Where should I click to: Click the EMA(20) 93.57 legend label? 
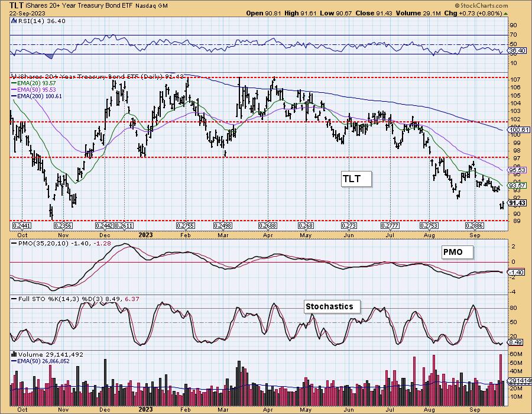[36, 83]
